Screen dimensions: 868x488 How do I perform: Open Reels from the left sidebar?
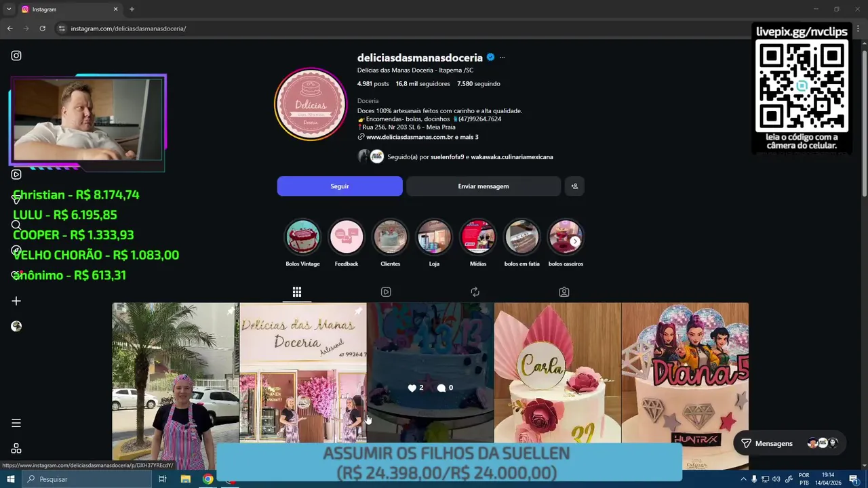pos(16,174)
